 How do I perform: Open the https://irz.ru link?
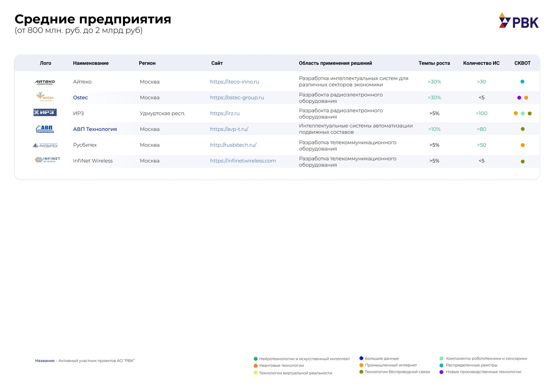(x=225, y=113)
